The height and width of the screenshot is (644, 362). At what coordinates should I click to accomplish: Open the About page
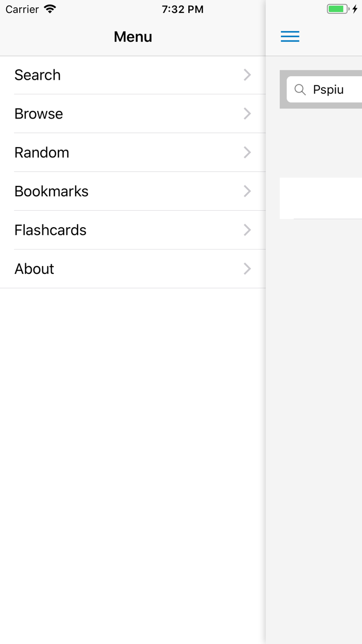(x=34, y=269)
